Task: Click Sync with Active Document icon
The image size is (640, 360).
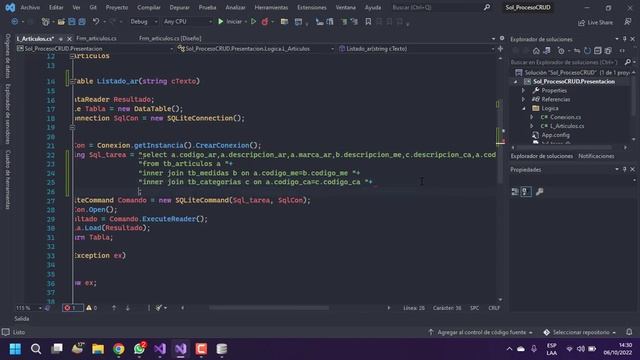Action: (x=577, y=51)
